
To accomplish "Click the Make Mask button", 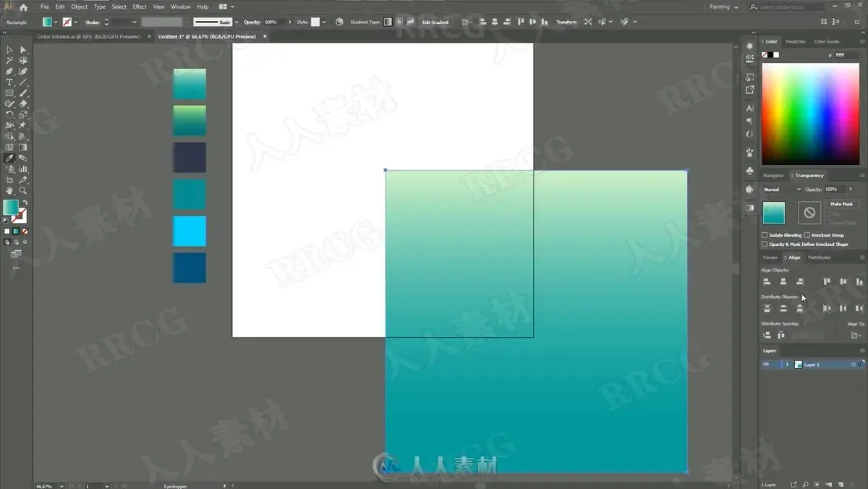I will tap(841, 204).
